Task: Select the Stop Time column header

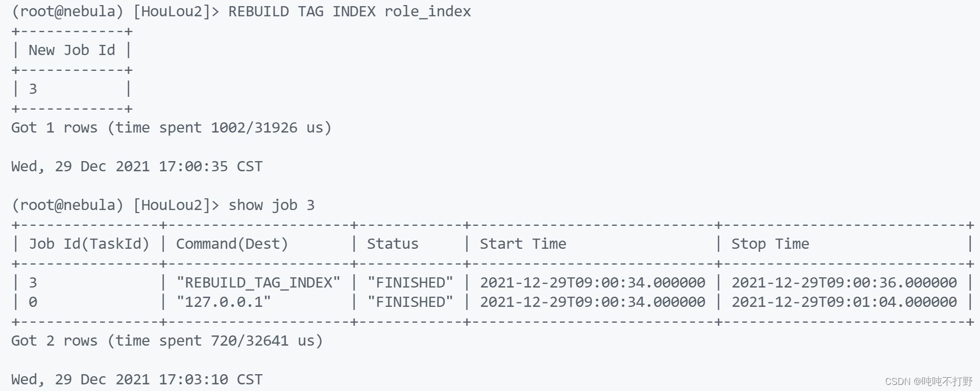Action: [770, 244]
